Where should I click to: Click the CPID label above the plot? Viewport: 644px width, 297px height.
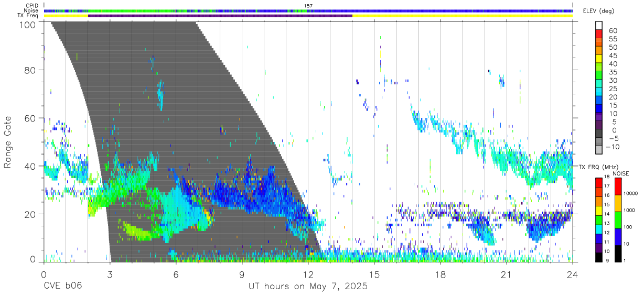tap(31, 6)
